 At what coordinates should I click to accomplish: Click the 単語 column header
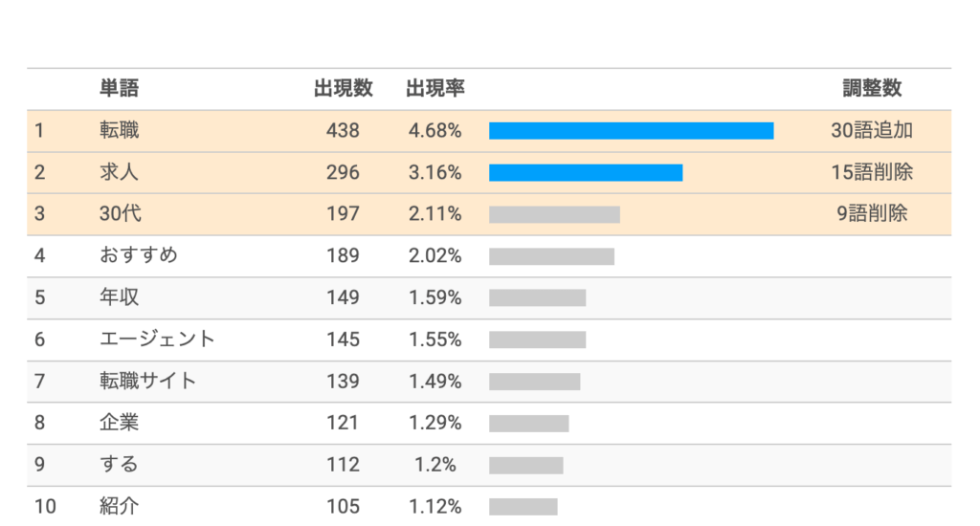tap(119, 89)
